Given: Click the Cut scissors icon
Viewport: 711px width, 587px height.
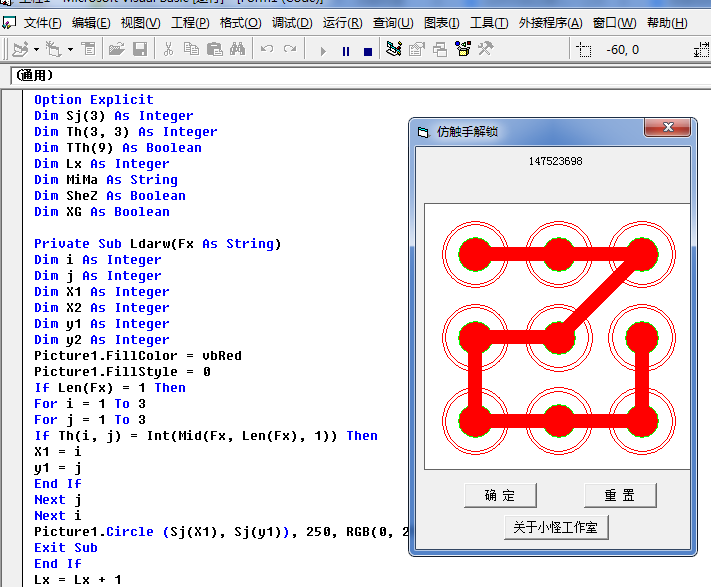Looking at the screenshot, I should 168,49.
